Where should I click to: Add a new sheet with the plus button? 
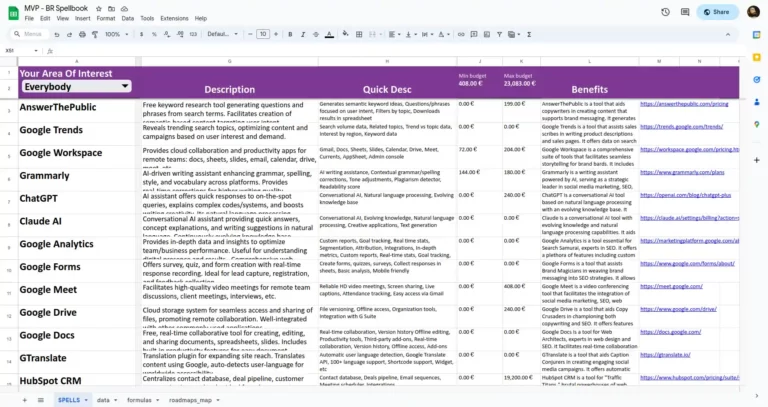[x=24, y=400]
